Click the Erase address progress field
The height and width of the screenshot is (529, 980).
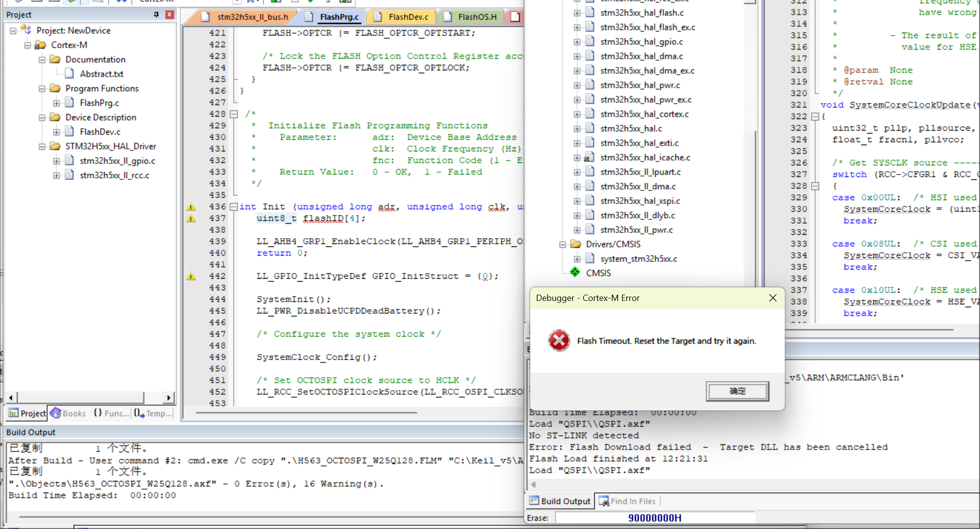(x=655, y=518)
